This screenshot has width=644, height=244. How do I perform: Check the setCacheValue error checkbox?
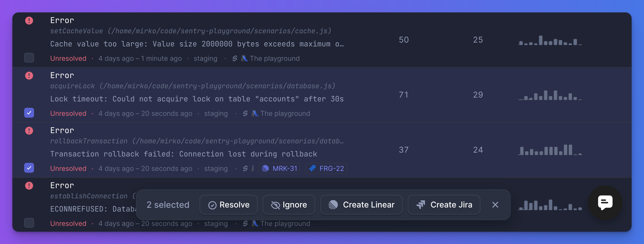tap(29, 58)
